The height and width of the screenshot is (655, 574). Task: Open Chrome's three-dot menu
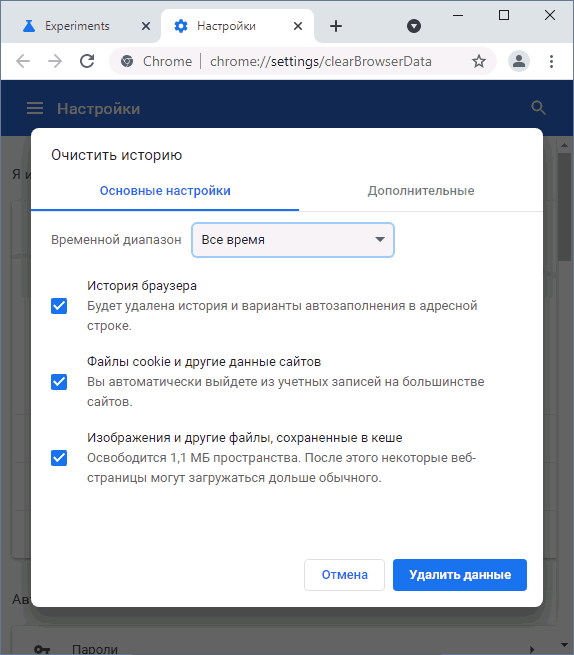tap(551, 61)
